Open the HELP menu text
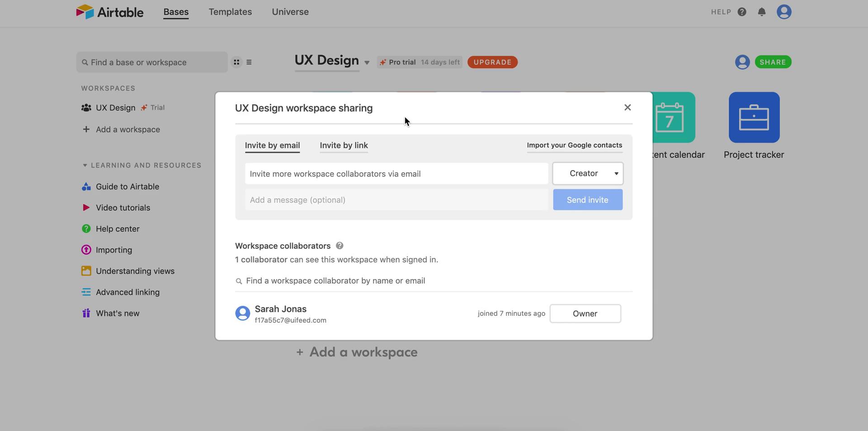868x431 pixels. tap(721, 12)
